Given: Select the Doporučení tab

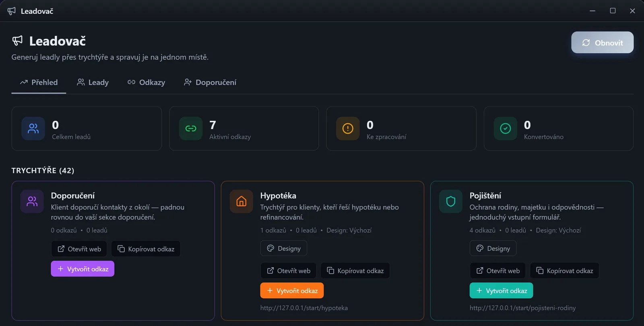Looking at the screenshot, I should pyautogui.click(x=210, y=83).
